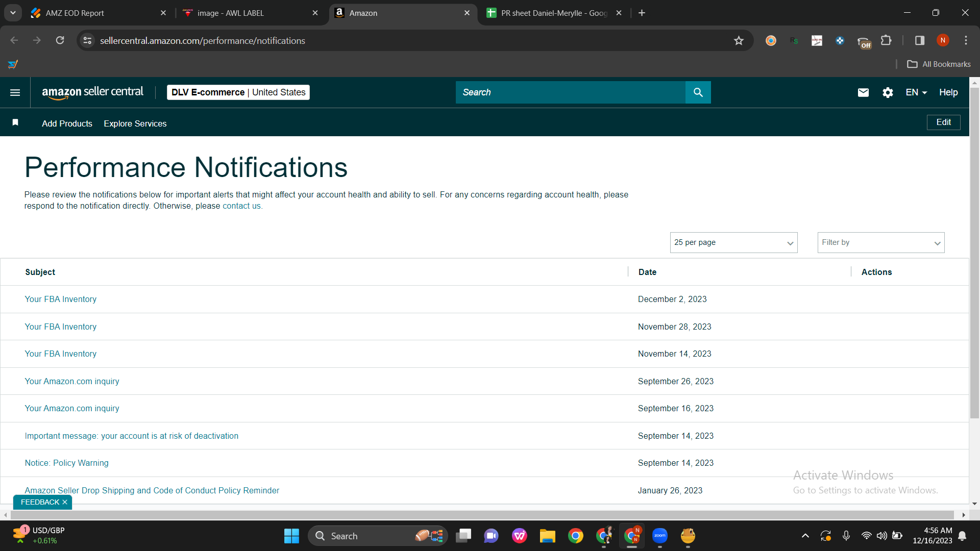
Task: Click the page vertical scrollbar
Action: 974,253
